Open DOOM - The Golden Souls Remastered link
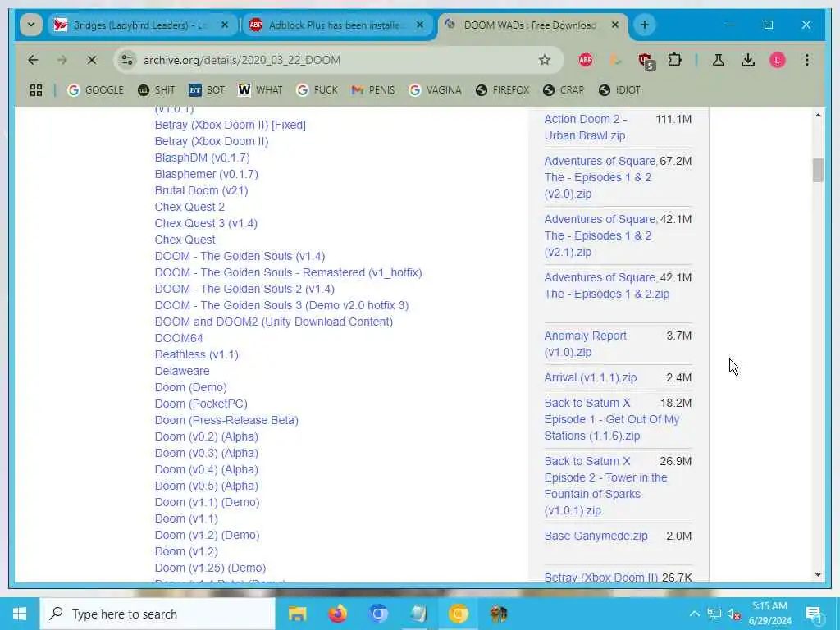 click(x=288, y=272)
